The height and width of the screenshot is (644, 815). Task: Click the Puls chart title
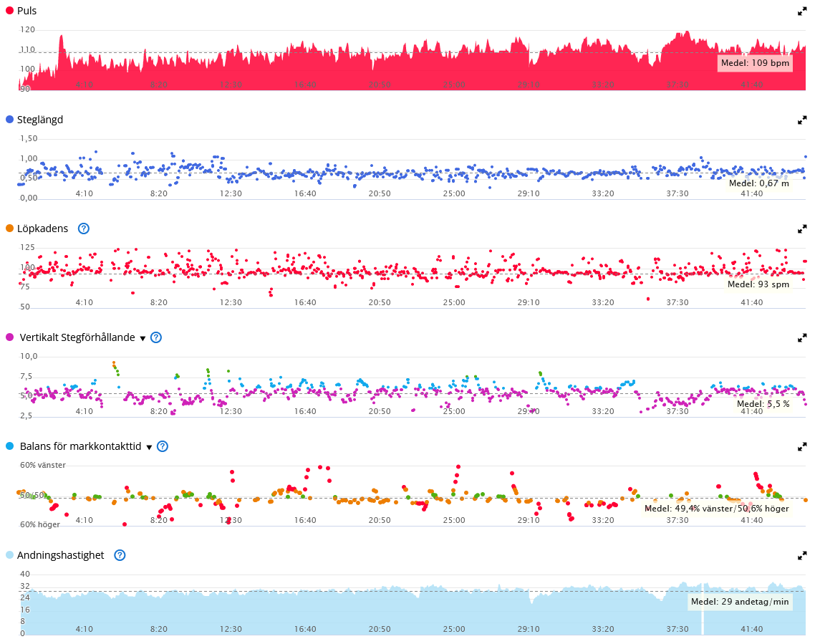tap(26, 11)
